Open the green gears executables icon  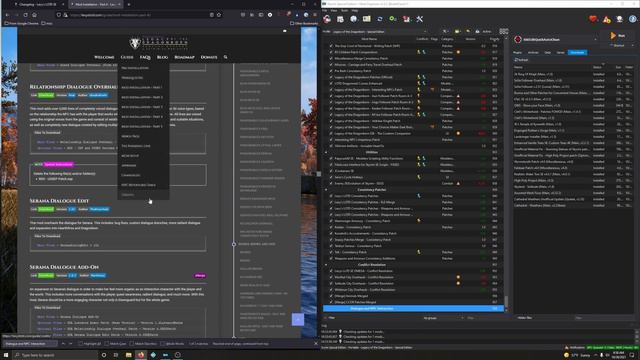click(393, 19)
